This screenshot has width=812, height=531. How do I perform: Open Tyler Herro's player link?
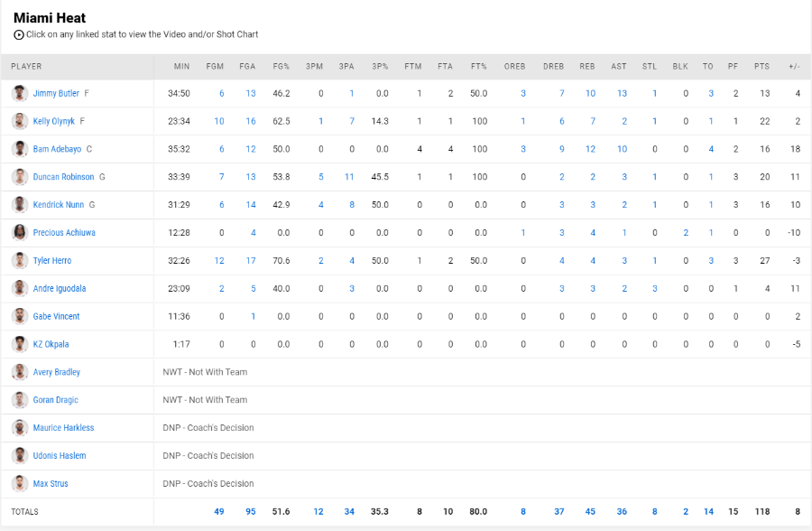[x=52, y=261]
